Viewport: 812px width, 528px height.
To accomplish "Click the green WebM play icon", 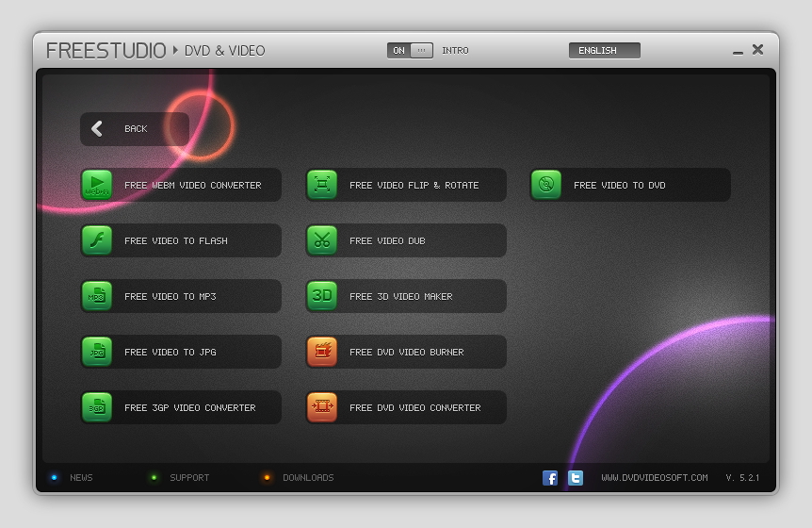I will coord(97,185).
